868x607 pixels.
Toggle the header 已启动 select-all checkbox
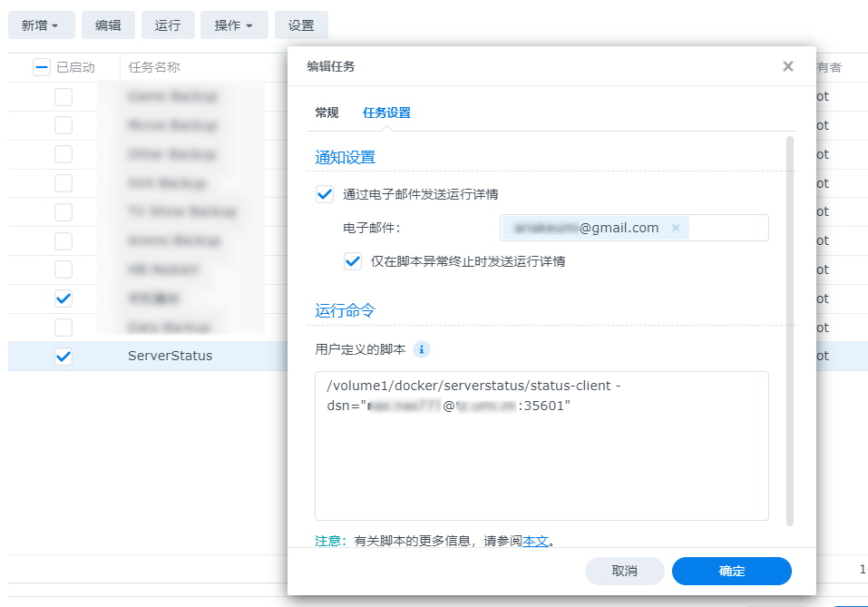[x=42, y=67]
